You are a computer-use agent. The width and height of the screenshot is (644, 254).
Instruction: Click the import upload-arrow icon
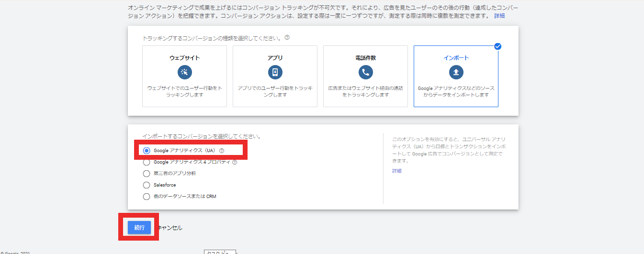tap(456, 72)
